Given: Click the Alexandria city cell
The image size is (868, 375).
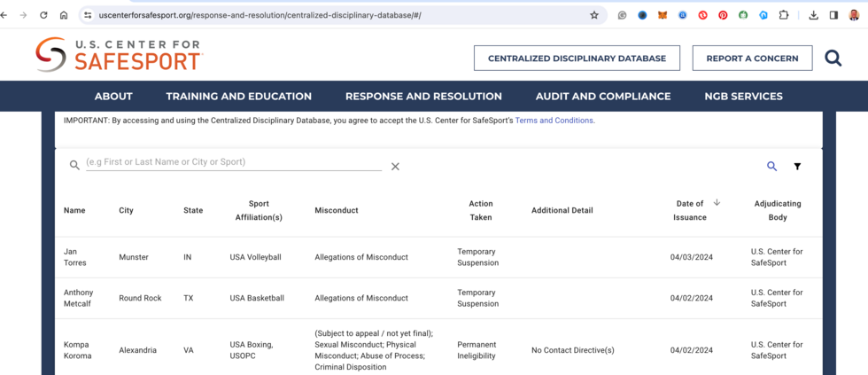Looking at the screenshot, I should (x=137, y=350).
